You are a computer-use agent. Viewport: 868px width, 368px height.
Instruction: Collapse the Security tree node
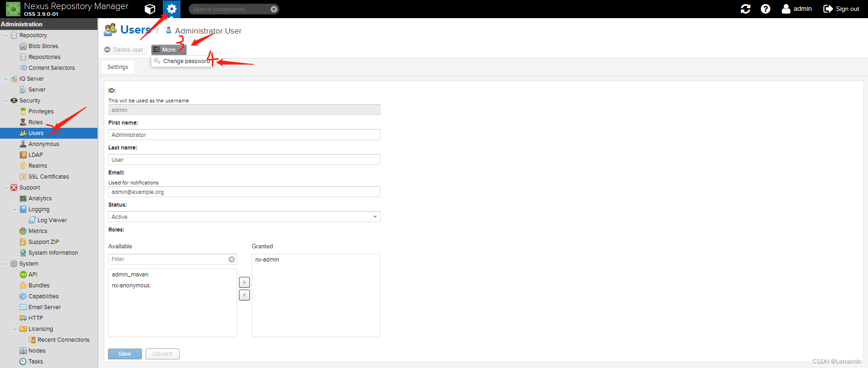click(5, 101)
